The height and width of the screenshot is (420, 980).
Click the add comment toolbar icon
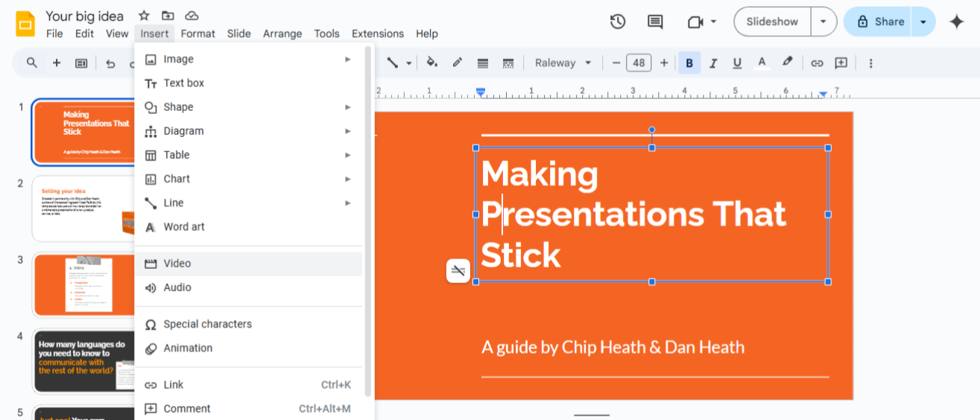click(x=841, y=63)
